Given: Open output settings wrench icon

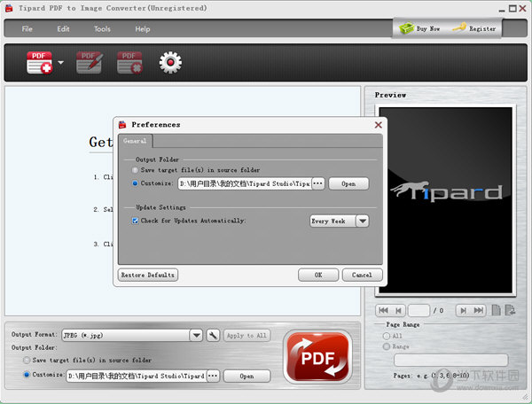Looking at the screenshot, I should (213, 335).
